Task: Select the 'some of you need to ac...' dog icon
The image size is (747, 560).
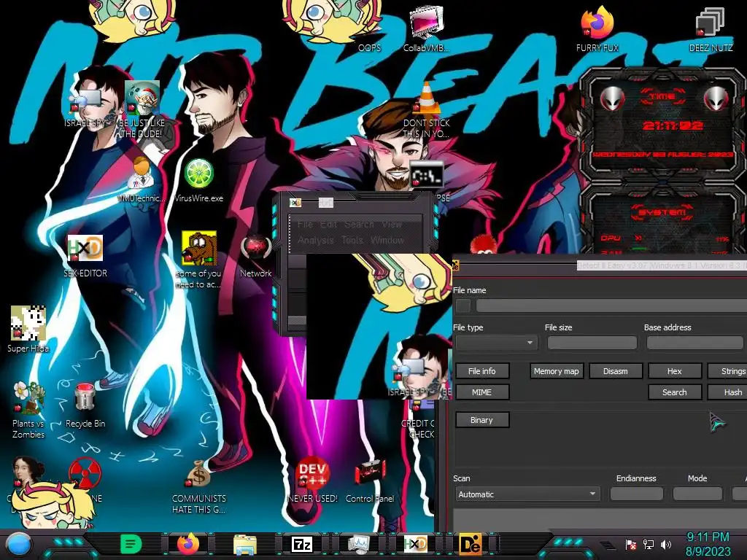Action: coord(198,260)
